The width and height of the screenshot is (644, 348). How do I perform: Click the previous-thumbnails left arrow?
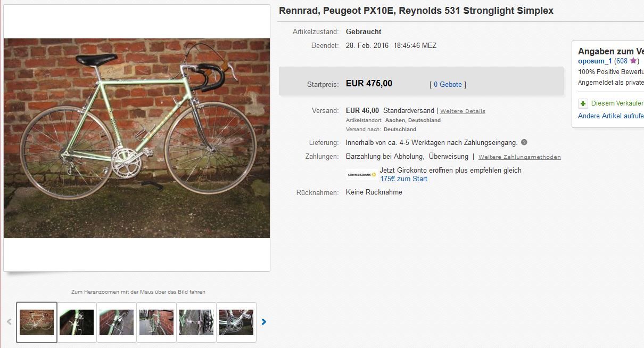(x=9, y=322)
